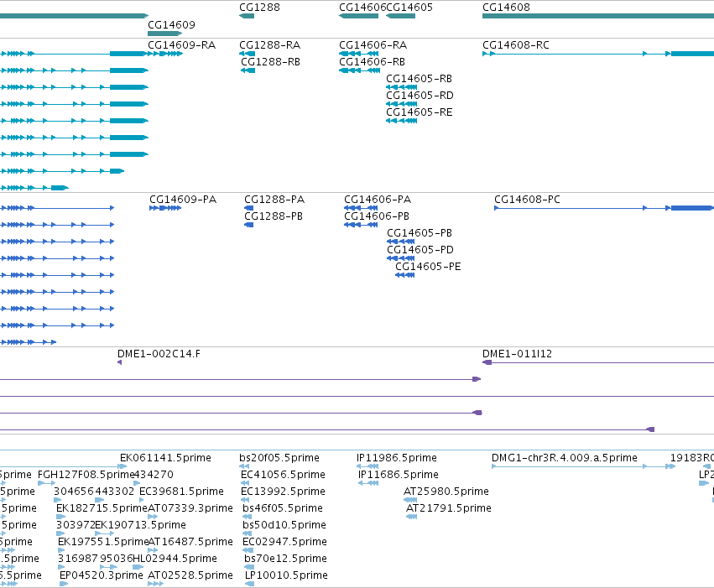Click the 316987 EST label
This screenshot has height=588, width=714.
(x=77, y=559)
